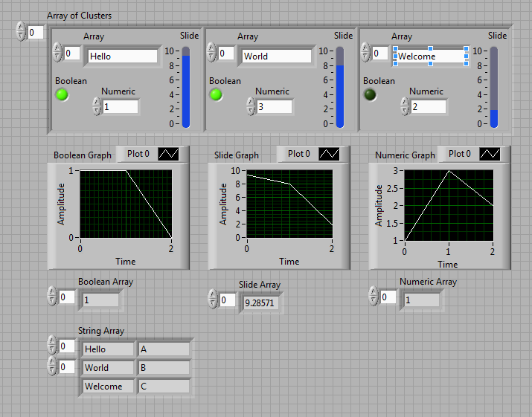The width and height of the screenshot is (532, 417).
Task: Click the array index field beside Hello
Action: 72,54
